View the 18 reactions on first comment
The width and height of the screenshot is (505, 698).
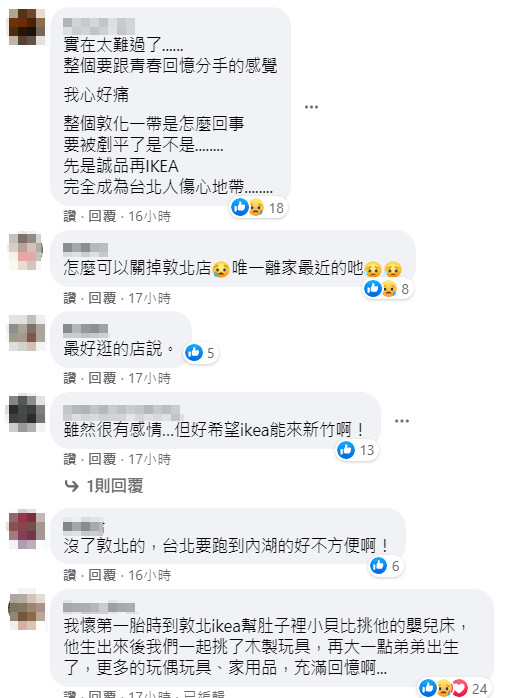click(x=258, y=207)
